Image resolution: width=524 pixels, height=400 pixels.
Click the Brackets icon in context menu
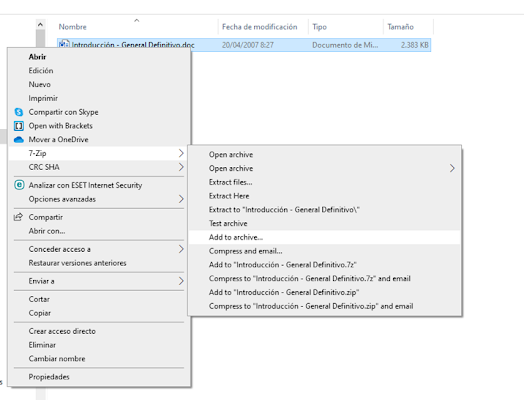19,126
